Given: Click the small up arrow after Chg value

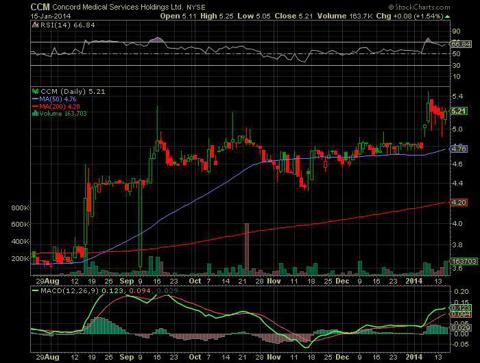Looking at the screenshot, I should coord(447,16).
